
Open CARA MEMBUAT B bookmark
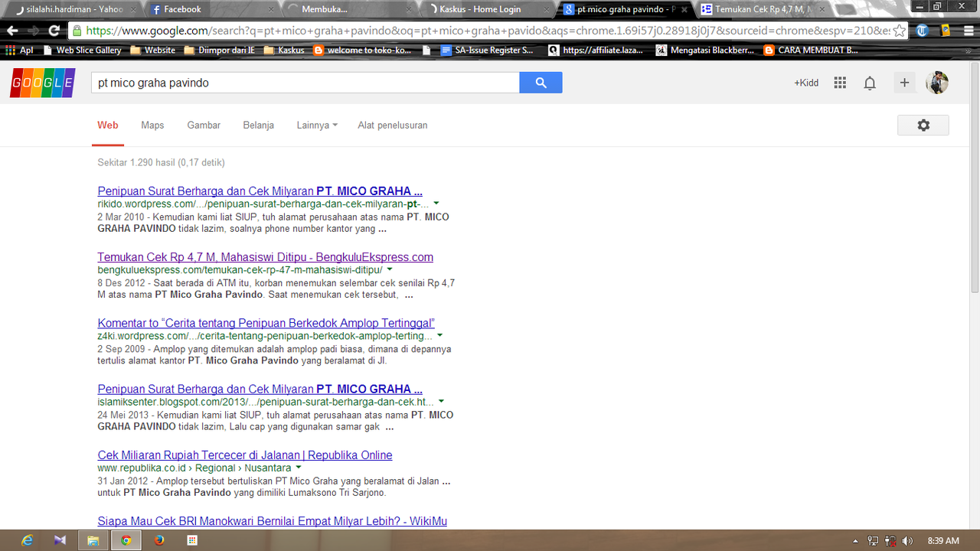click(x=812, y=51)
